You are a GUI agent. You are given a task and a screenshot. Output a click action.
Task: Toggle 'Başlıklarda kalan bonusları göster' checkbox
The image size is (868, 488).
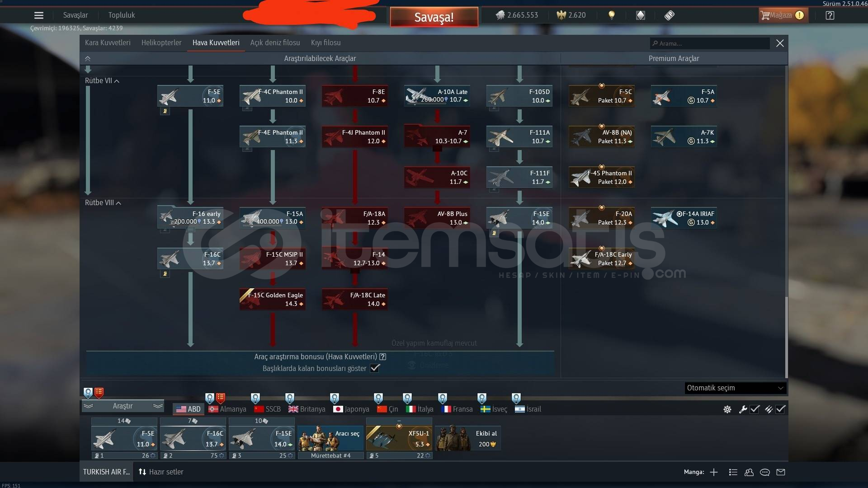(x=375, y=368)
